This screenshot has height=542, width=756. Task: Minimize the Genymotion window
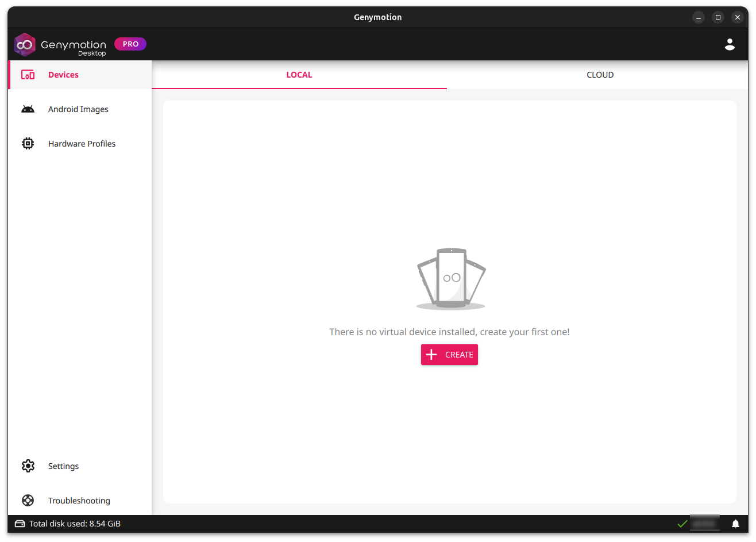pyautogui.click(x=699, y=17)
